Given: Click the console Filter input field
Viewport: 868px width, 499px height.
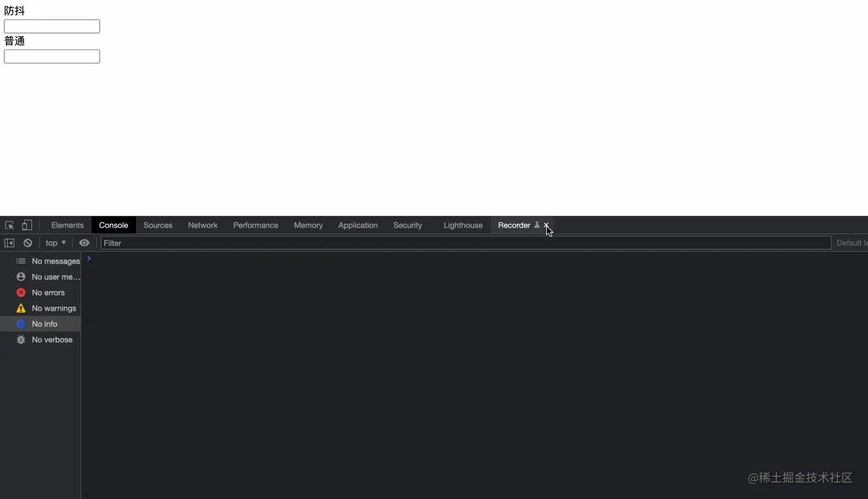Looking at the screenshot, I should click(466, 243).
